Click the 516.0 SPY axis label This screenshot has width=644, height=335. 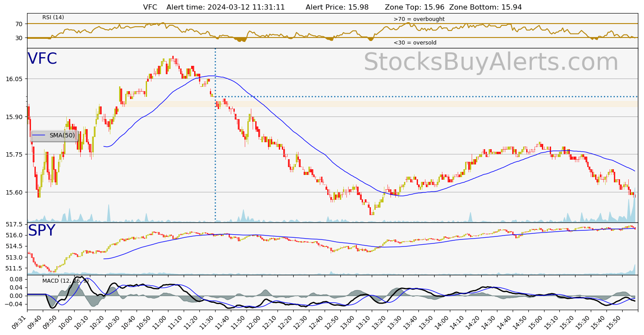[x=15, y=235]
